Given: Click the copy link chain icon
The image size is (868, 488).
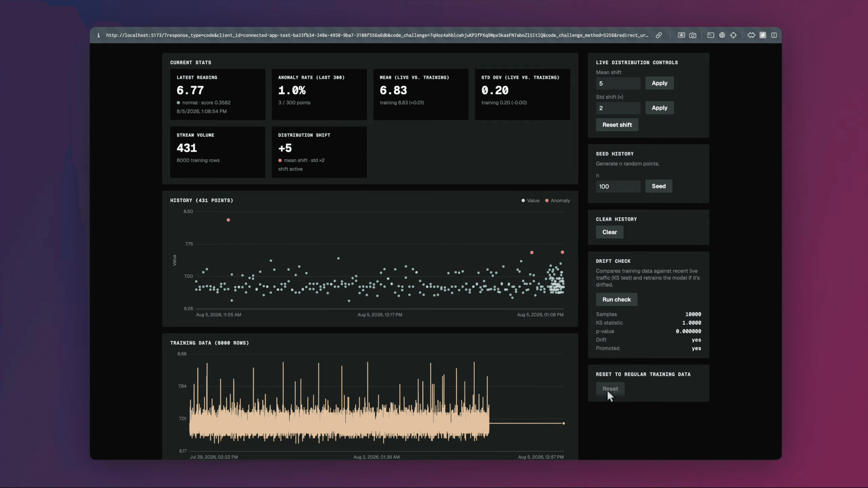Looking at the screenshot, I should (x=659, y=35).
